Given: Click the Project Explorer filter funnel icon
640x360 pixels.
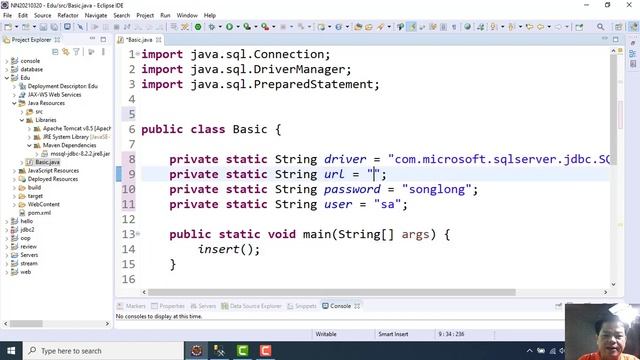Looking at the screenshot, I should tap(76, 52).
